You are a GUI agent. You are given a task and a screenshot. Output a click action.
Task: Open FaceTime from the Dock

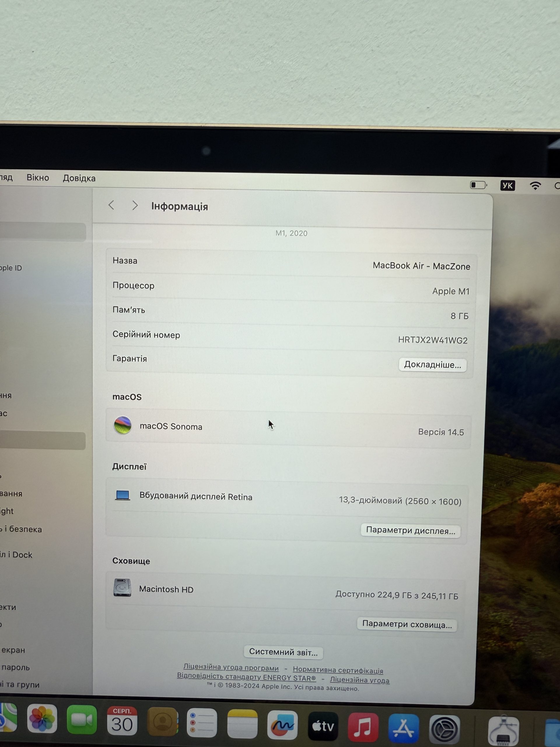tap(82, 720)
